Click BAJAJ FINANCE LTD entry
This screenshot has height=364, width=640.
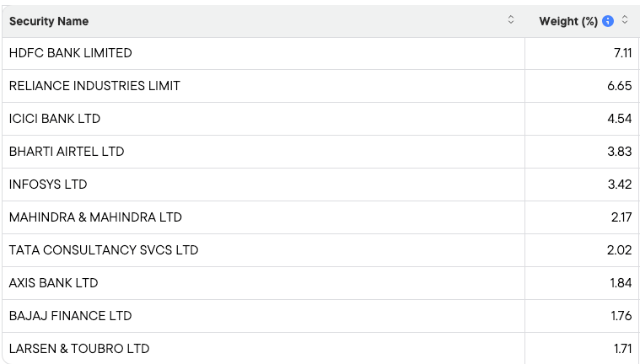coord(70,316)
